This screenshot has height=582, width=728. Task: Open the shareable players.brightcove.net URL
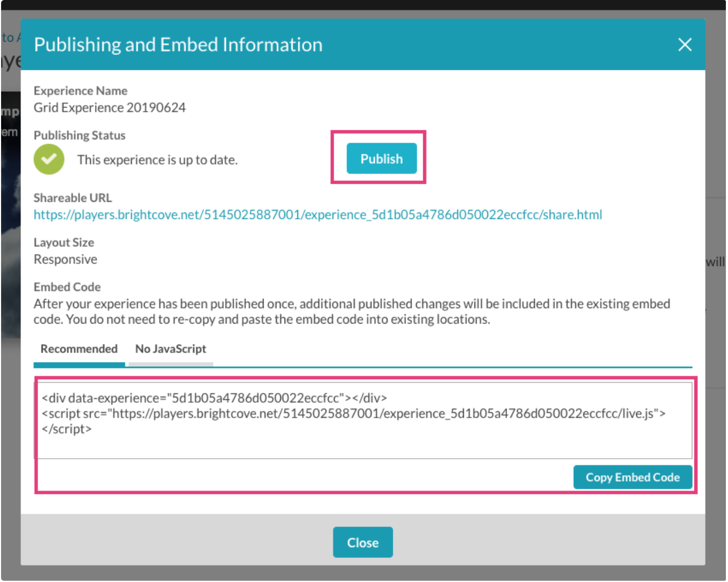318,215
